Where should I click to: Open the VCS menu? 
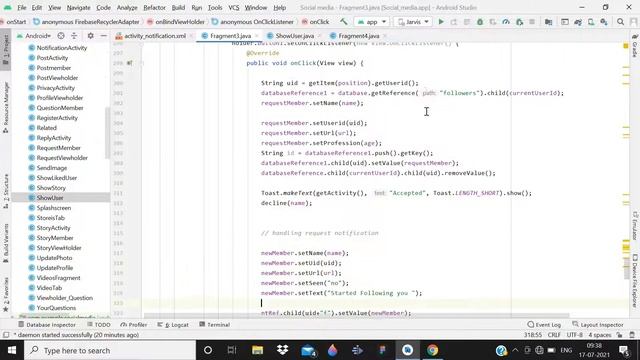coord(233,7)
